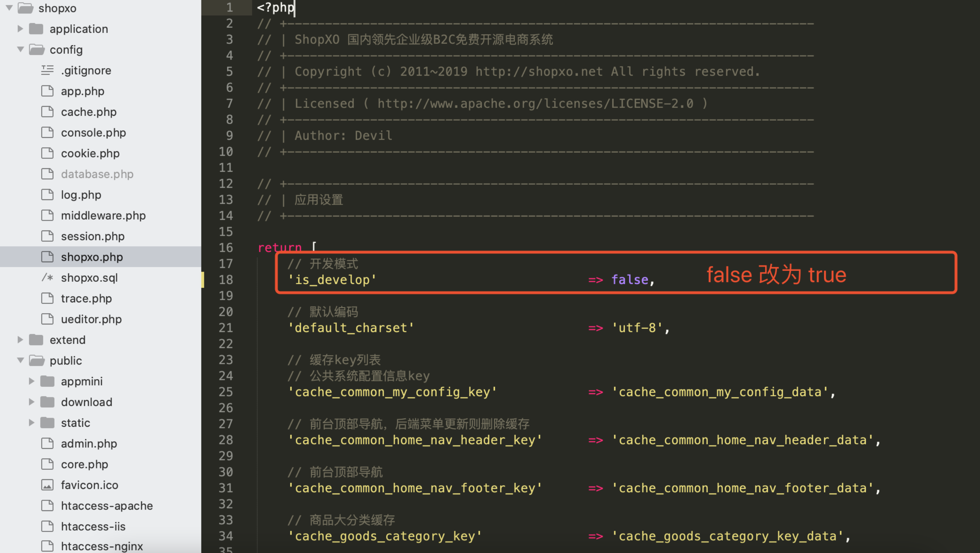Click the return keyword on line 16
Viewport: 980px width, 553px height.
click(280, 248)
